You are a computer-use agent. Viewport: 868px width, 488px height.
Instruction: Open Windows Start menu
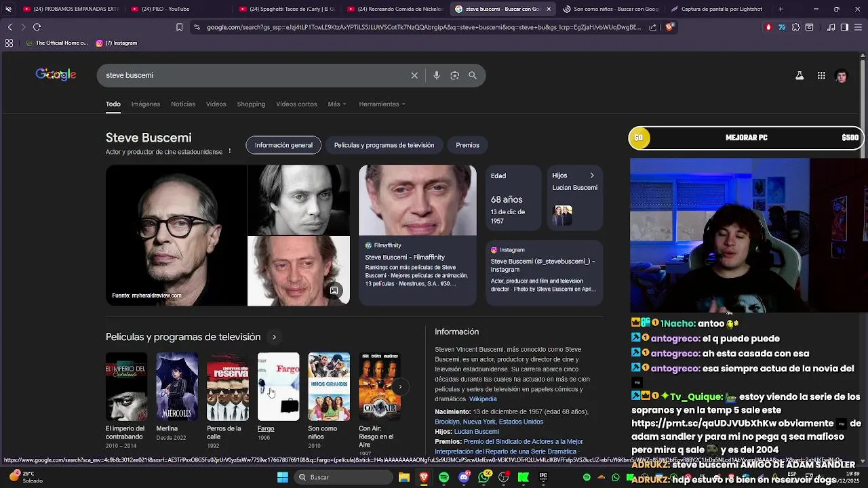pyautogui.click(x=283, y=477)
